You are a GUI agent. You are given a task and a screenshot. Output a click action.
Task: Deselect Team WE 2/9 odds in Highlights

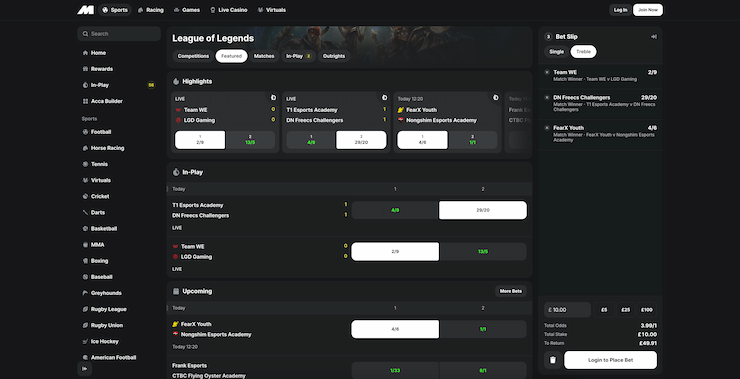(x=200, y=140)
